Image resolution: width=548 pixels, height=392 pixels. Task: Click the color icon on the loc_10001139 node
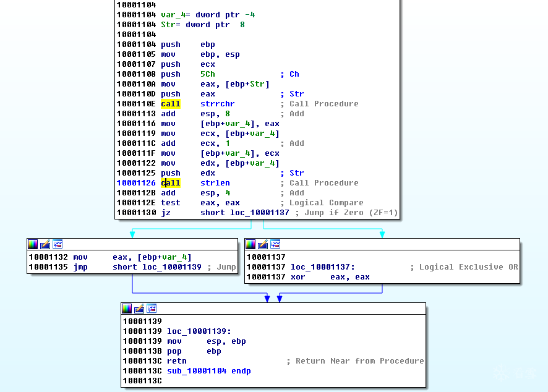(127, 309)
